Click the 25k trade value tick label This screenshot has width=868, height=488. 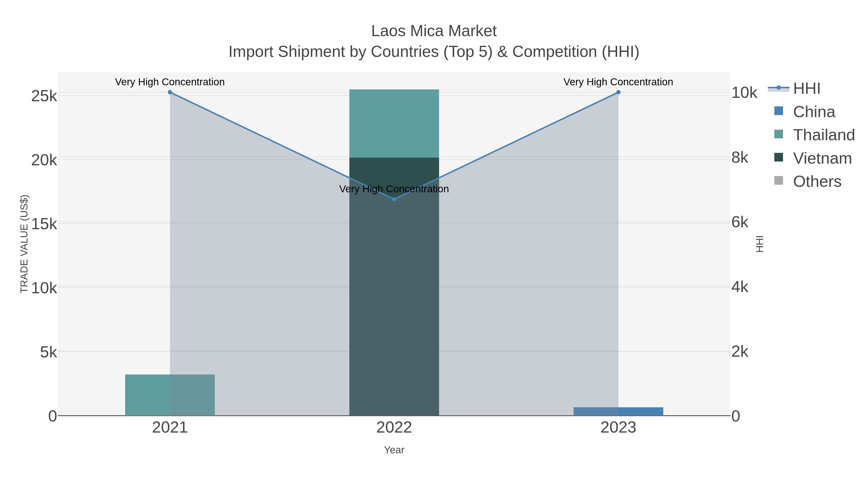pos(44,96)
